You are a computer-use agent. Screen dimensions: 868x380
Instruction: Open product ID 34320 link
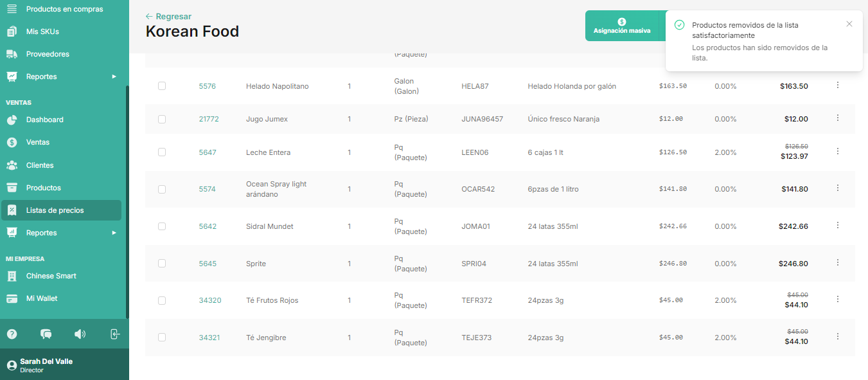click(210, 300)
